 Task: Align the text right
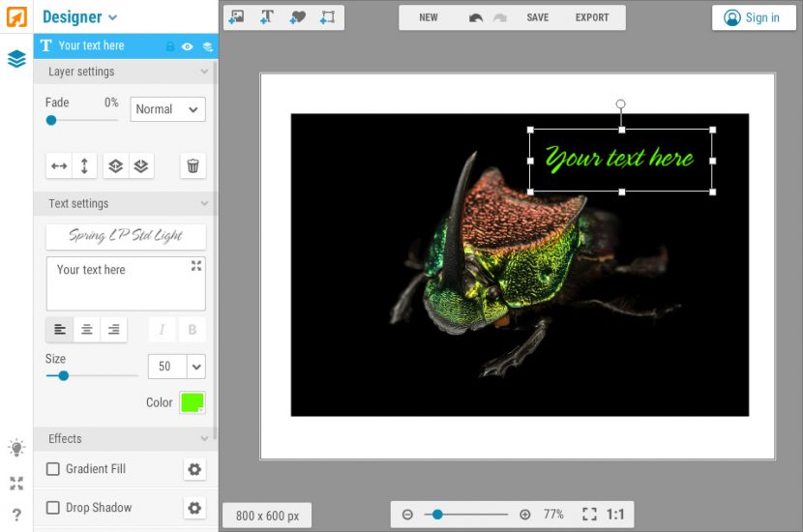coord(114,329)
